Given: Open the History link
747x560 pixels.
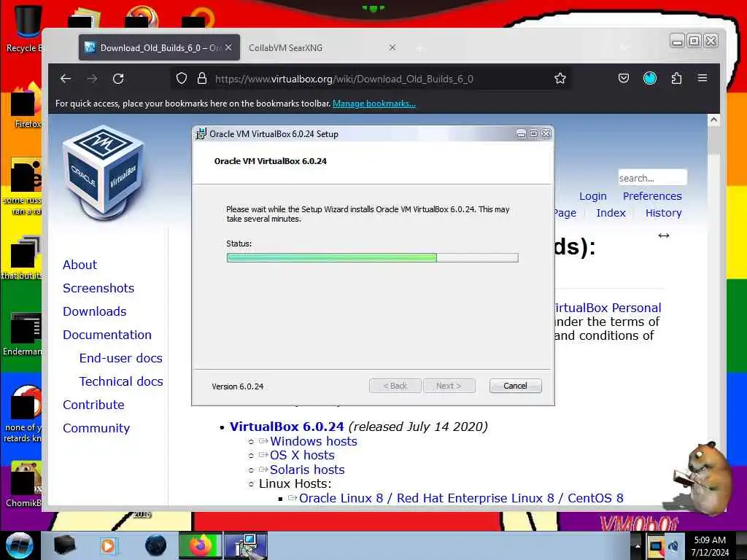Looking at the screenshot, I should click(663, 213).
